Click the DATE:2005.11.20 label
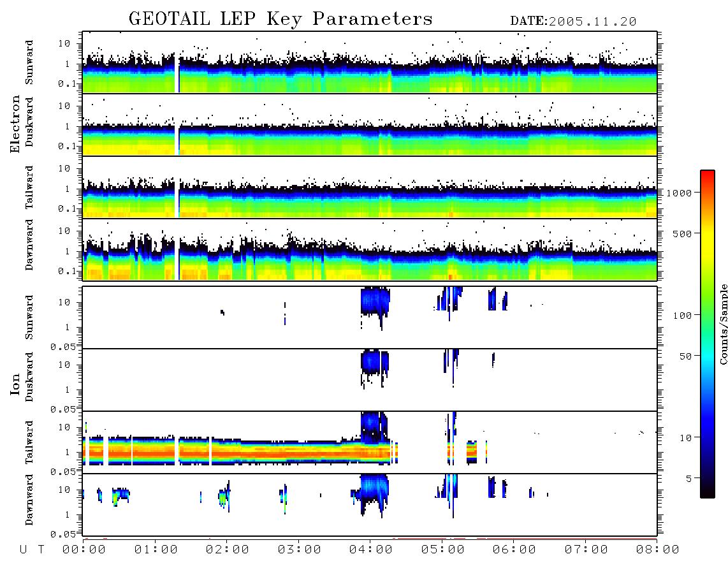This screenshot has width=728, height=561. 573,22
